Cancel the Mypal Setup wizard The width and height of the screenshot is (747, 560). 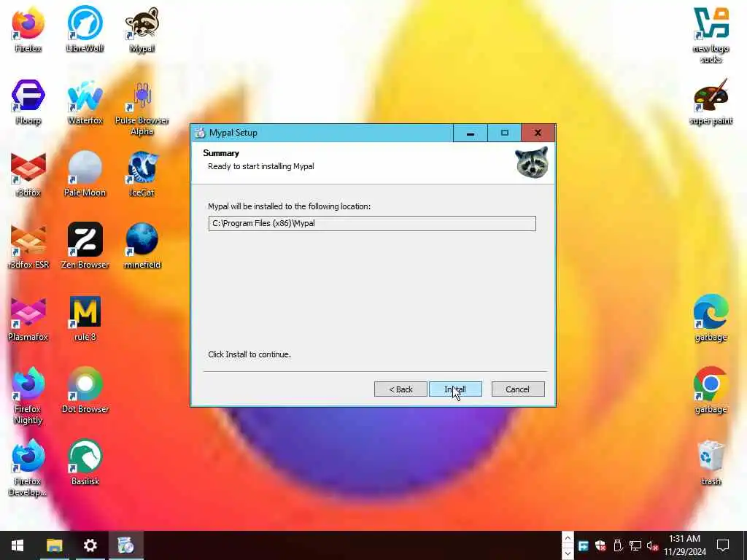(x=517, y=389)
